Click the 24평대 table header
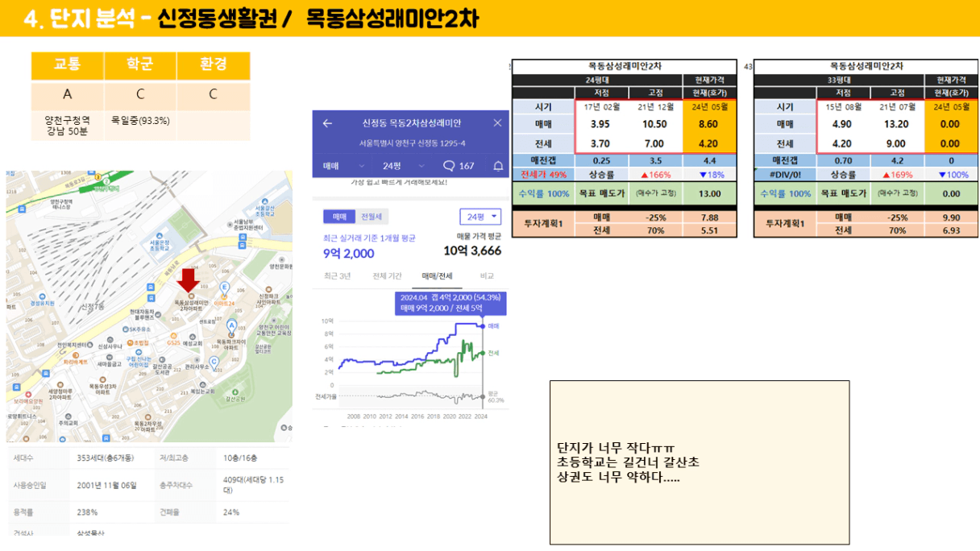 pos(597,81)
